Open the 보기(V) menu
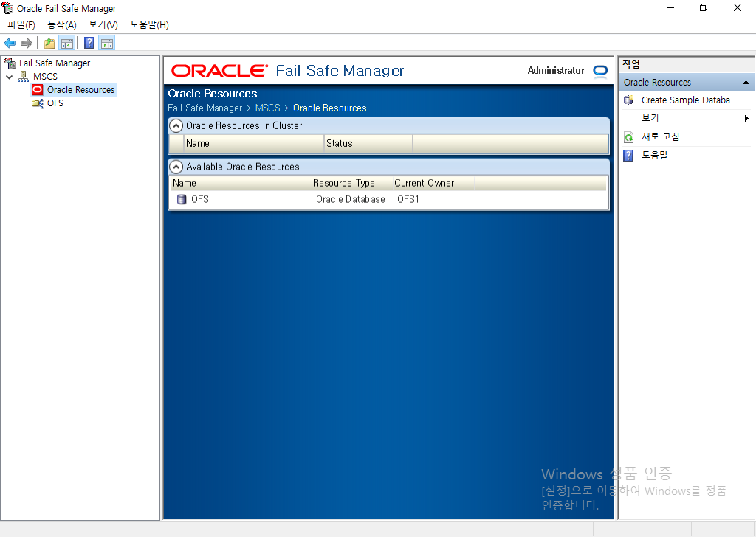756x537 pixels. click(x=103, y=24)
